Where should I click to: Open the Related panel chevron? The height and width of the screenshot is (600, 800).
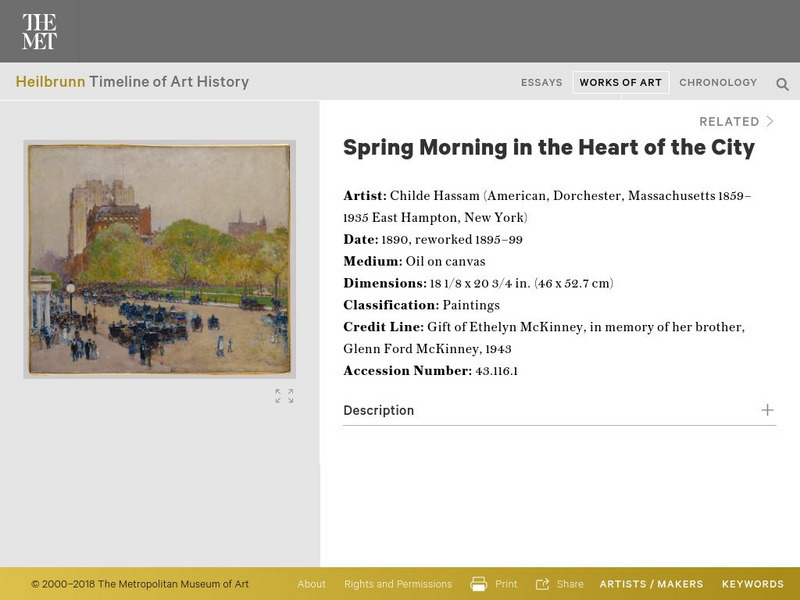(x=770, y=121)
